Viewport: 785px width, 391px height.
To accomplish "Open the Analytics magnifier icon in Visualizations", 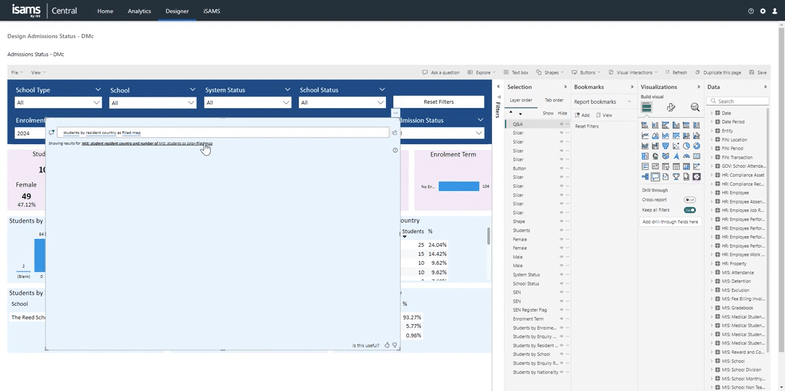I will tap(695, 107).
